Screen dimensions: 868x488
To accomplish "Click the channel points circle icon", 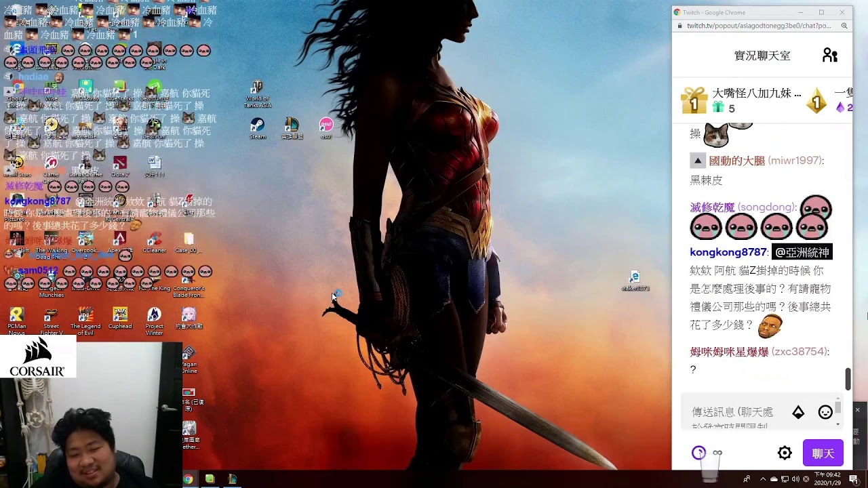I will 698,453.
